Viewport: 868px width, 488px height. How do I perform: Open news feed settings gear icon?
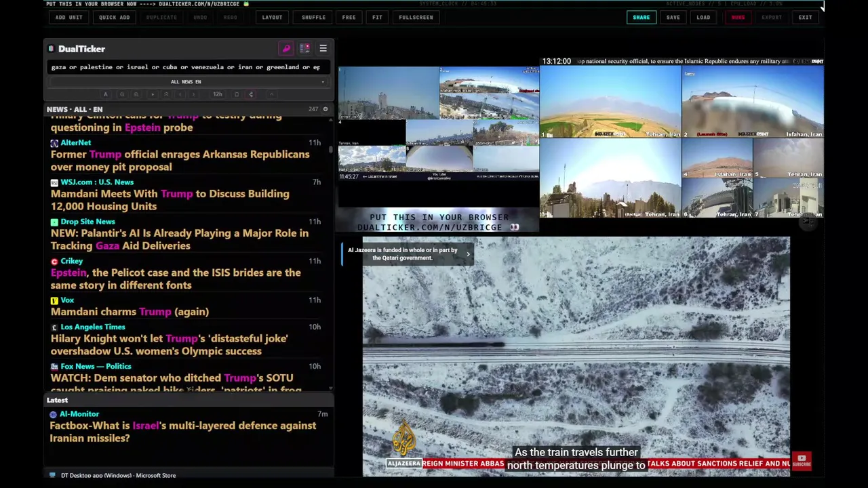(325, 109)
